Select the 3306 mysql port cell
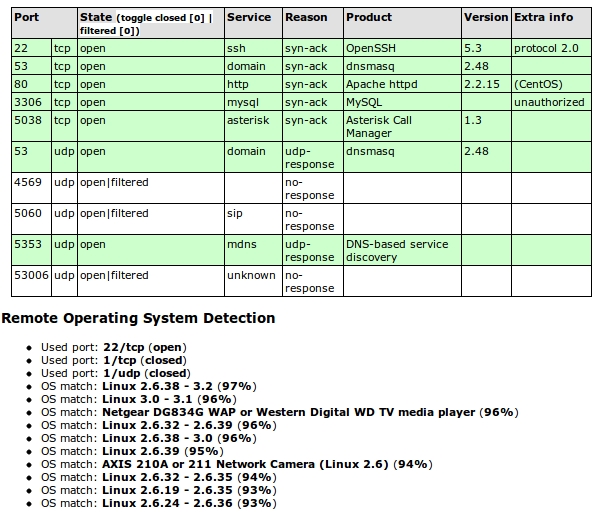 coord(32,102)
